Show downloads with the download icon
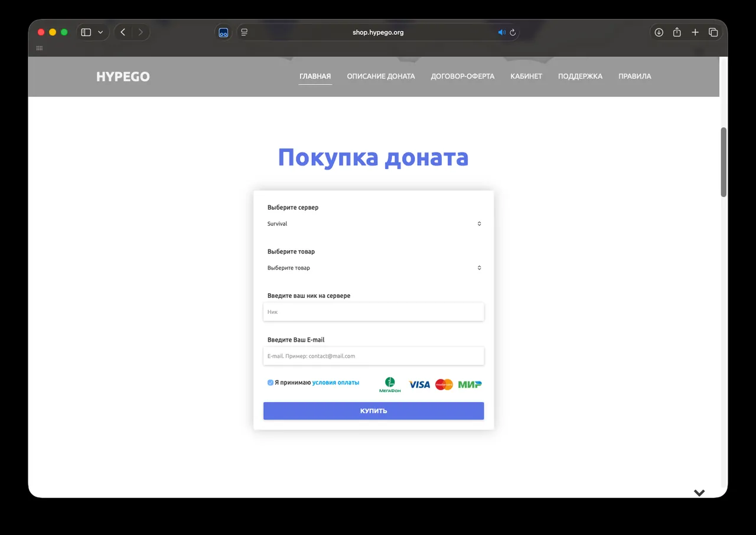Viewport: 756px width, 535px height. (x=659, y=33)
